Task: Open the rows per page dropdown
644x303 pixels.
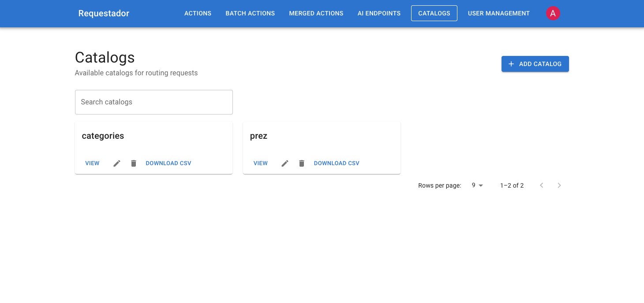Action: point(477,185)
